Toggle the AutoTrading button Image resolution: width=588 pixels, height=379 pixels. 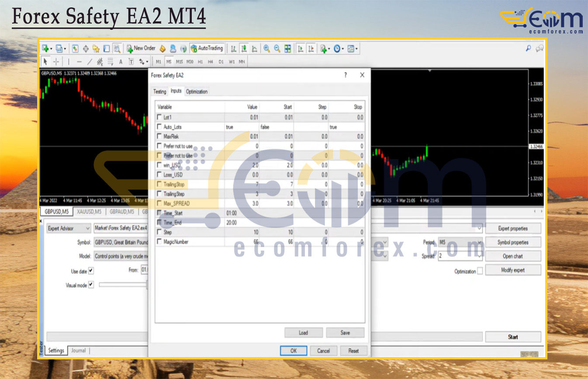[x=207, y=48]
